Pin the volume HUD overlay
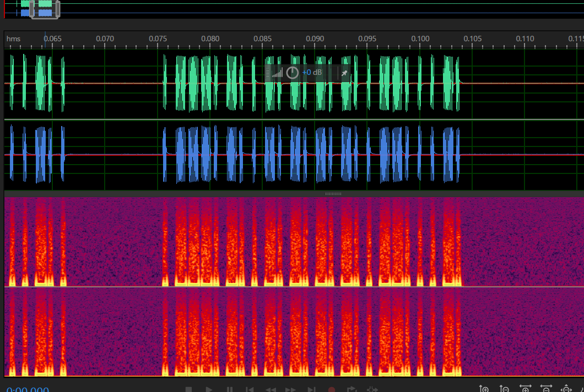Screen dimensions: 584x392 click(x=344, y=73)
